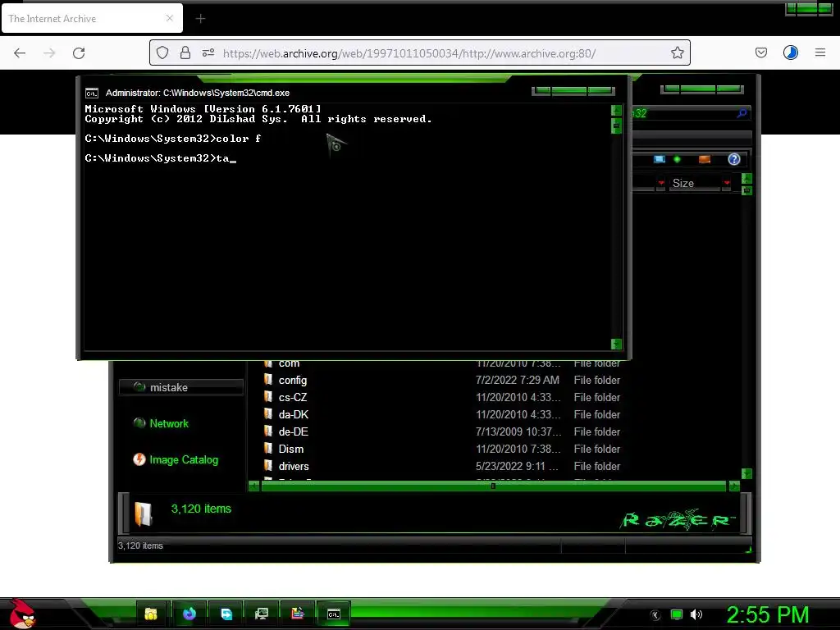Click Explorer file list scroll up arrow
The height and width of the screenshot is (630, 840).
click(746, 178)
